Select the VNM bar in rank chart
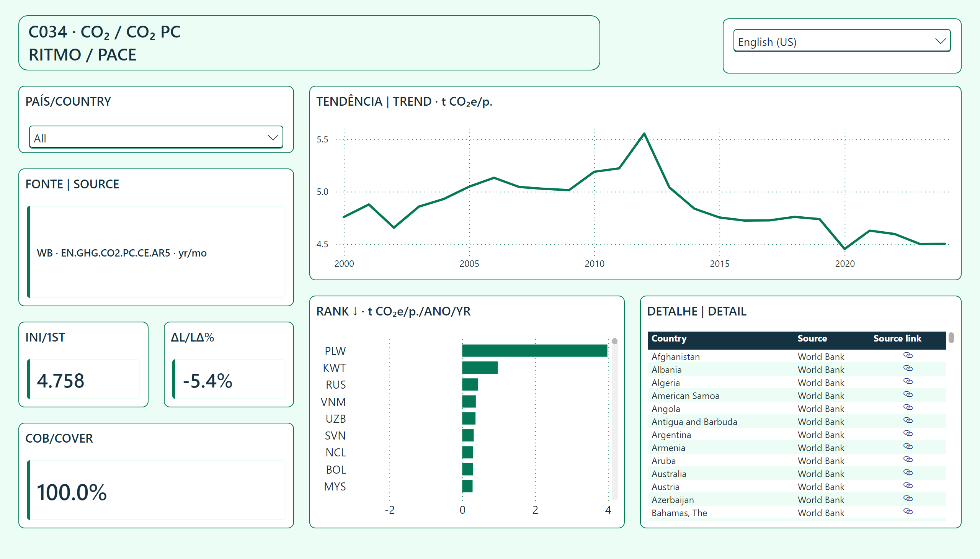 click(469, 402)
